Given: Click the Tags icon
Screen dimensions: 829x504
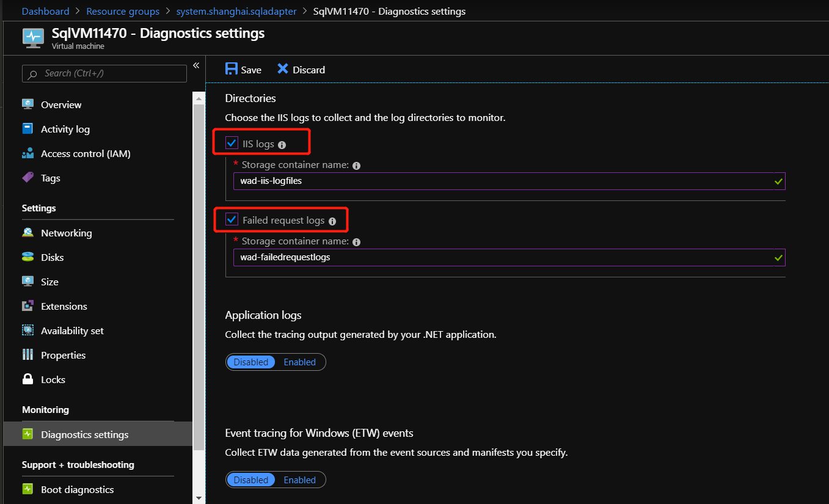Looking at the screenshot, I should pyautogui.click(x=28, y=178).
